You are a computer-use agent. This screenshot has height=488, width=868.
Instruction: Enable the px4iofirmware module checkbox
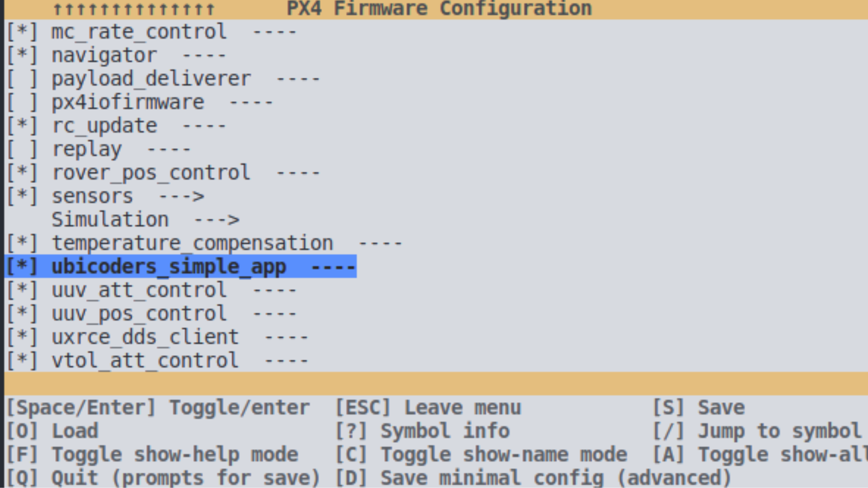pyautogui.click(x=22, y=103)
